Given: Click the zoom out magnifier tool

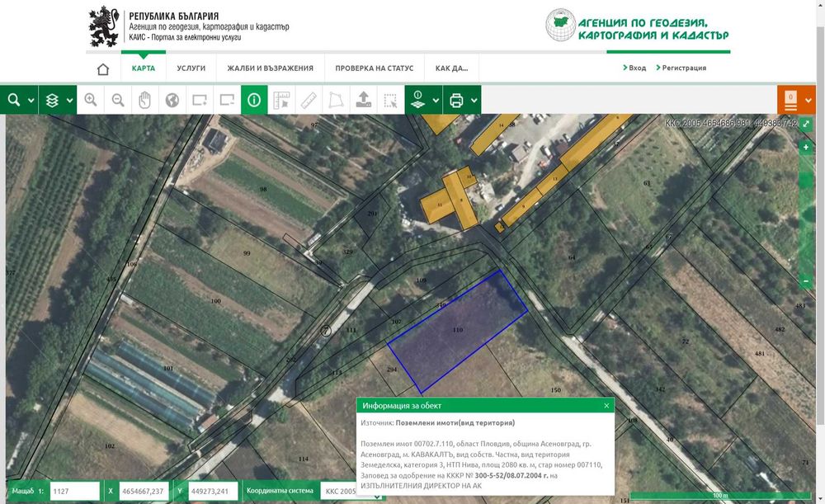Looking at the screenshot, I should (x=118, y=100).
